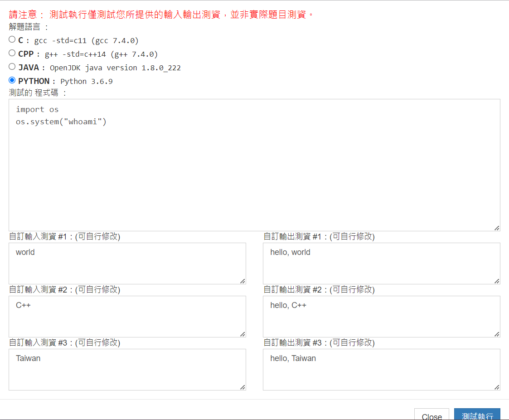Click the resize grip of the code textarea
509x420 pixels.
point(498,229)
